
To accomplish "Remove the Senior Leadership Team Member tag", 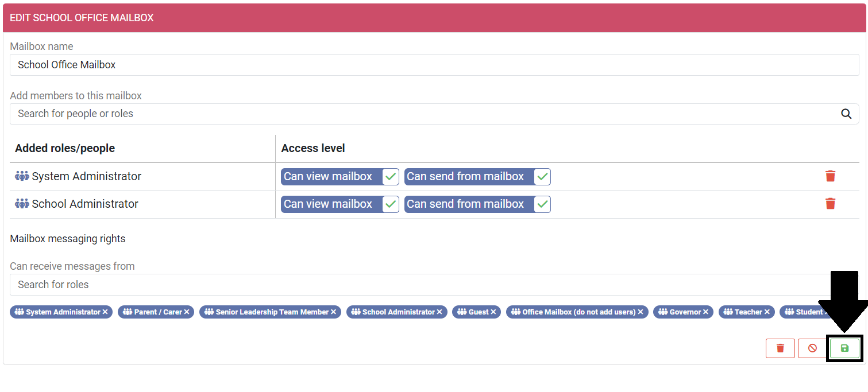I will (x=334, y=312).
